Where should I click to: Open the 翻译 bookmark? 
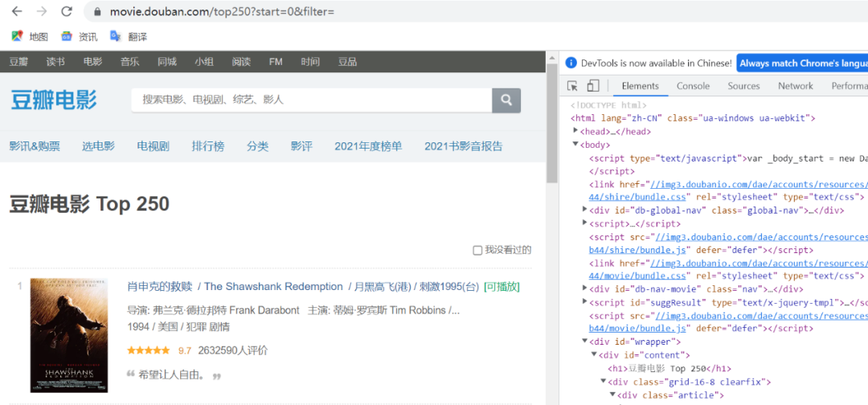click(x=129, y=36)
